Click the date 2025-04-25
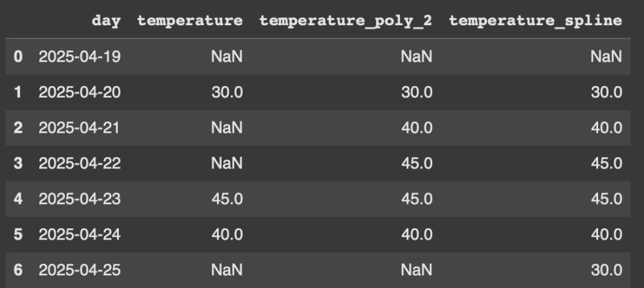Image resolution: width=644 pixels, height=288 pixels. pyautogui.click(x=80, y=270)
